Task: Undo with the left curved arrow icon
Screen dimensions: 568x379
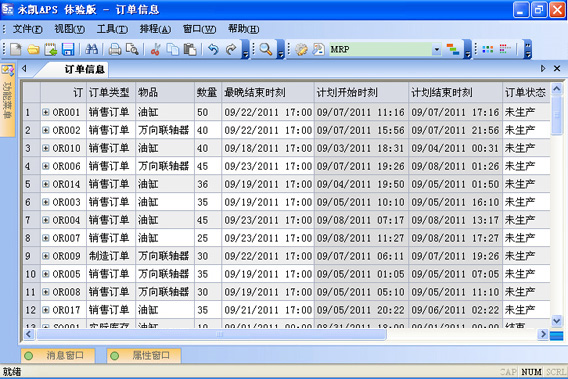Action: coord(213,49)
